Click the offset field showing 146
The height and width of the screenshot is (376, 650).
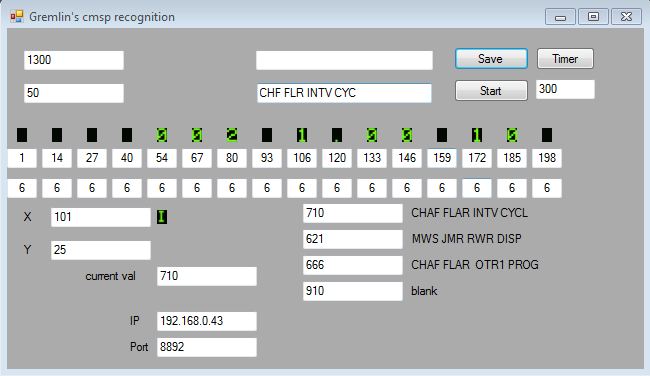point(407,158)
